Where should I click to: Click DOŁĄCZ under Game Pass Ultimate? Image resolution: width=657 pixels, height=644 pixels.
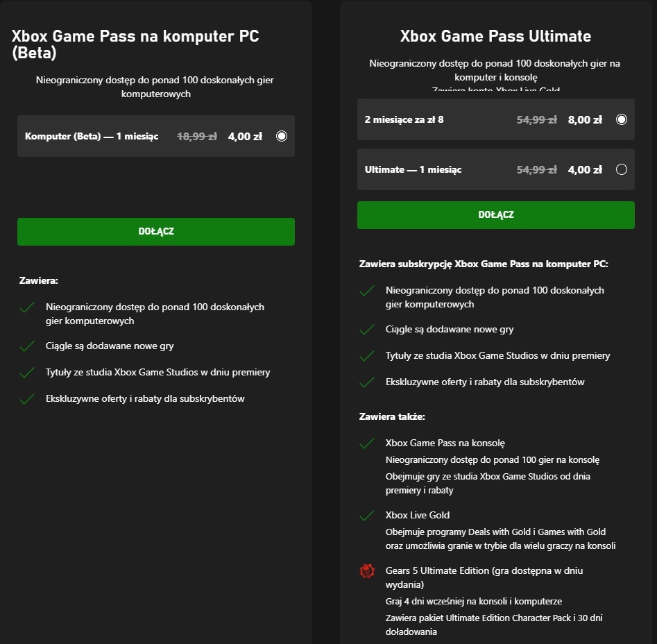495,215
